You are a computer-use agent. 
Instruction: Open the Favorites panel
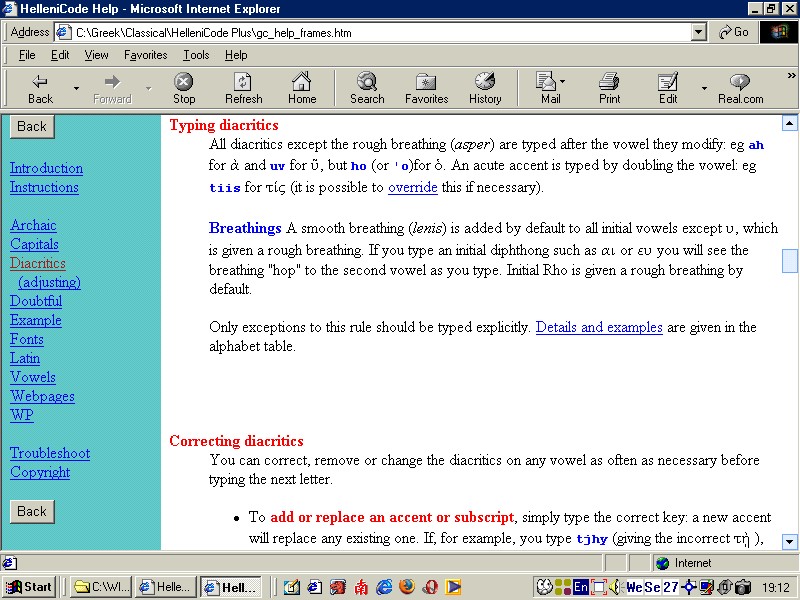426,87
